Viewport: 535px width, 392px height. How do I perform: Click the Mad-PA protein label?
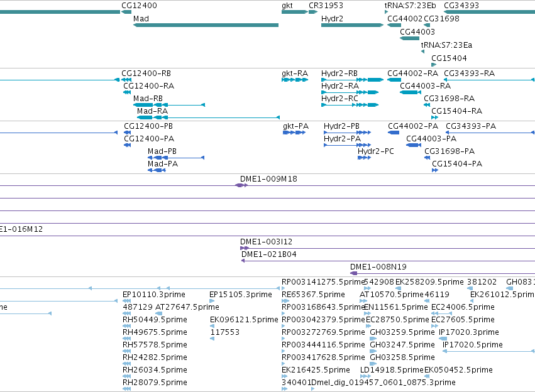[163, 164]
